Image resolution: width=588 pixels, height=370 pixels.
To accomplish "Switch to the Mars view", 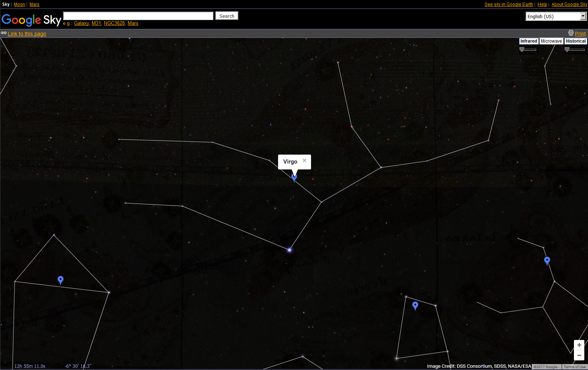I will coord(34,4).
